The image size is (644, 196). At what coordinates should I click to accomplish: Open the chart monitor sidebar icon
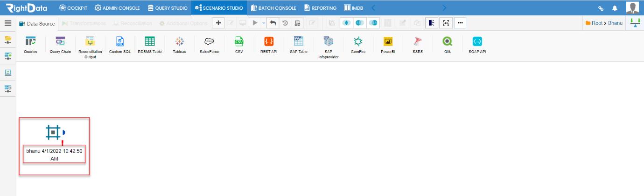point(8,73)
